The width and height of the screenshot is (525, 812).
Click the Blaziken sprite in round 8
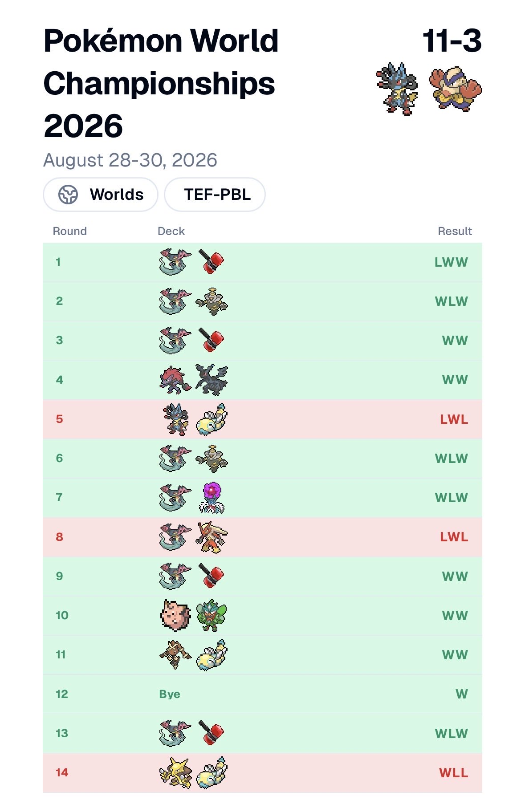point(212,537)
